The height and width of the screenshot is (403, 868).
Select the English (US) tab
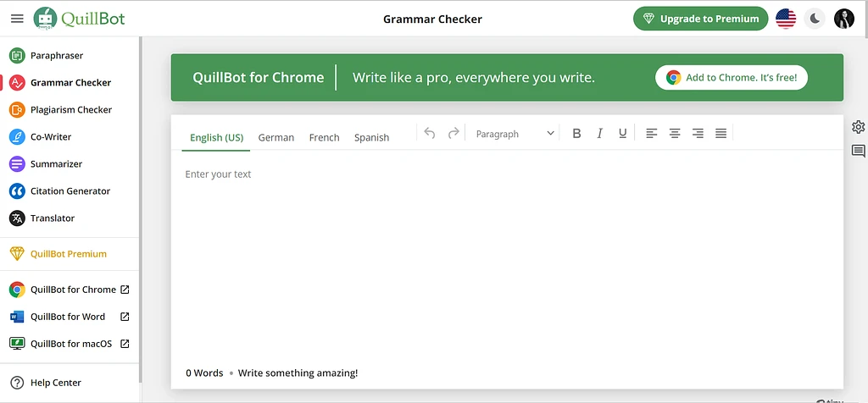216,138
